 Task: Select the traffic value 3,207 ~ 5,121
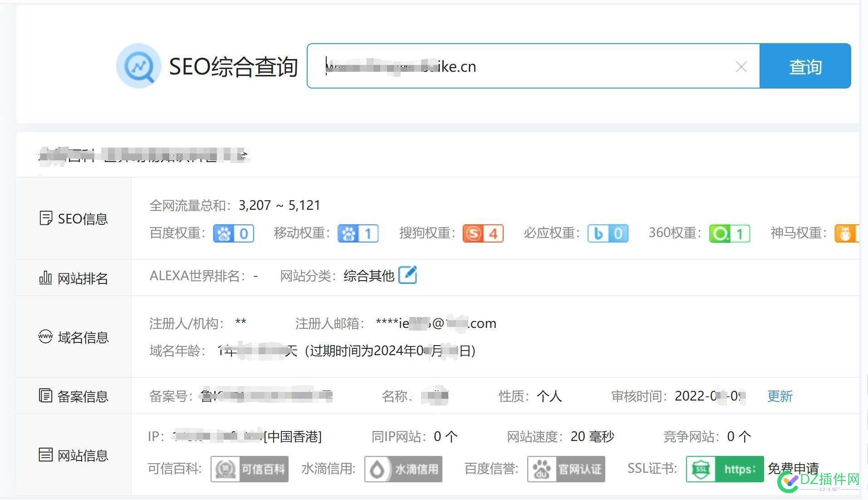point(280,205)
